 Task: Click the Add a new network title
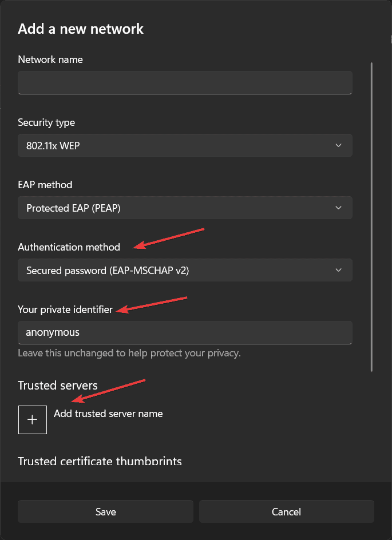tap(81, 29)
